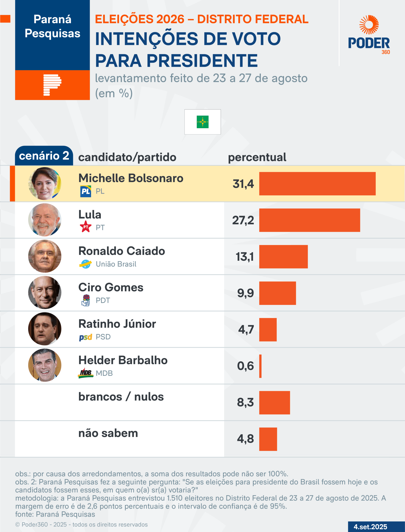The height and width of the screenshot is (532, 405).
Task: Click the Poder360 sunburst logo
Action: [x=369, y=25]
